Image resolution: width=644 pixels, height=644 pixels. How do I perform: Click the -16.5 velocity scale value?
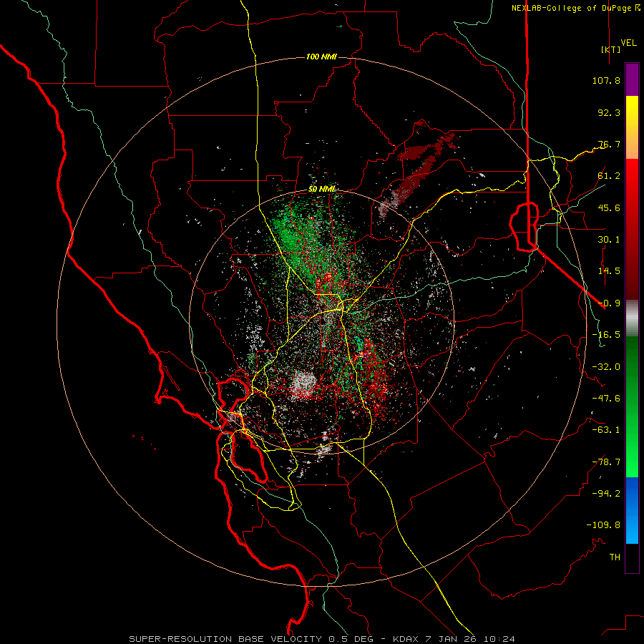point(606,335)
